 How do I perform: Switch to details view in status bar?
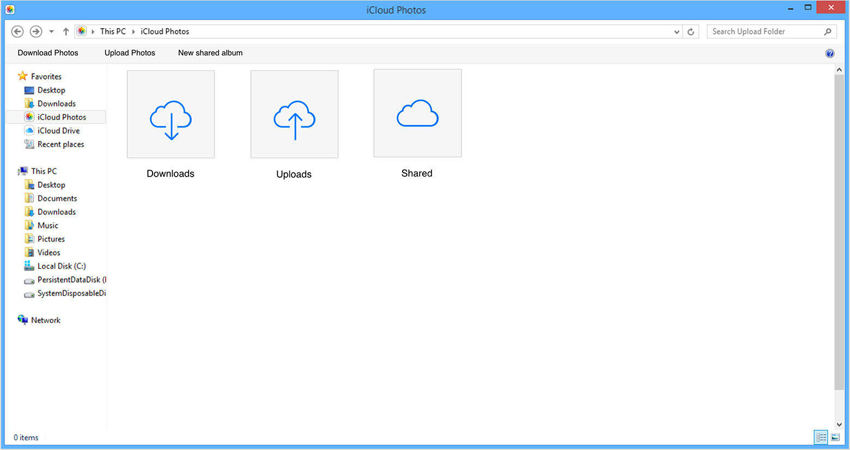click(x=821, y=437)
